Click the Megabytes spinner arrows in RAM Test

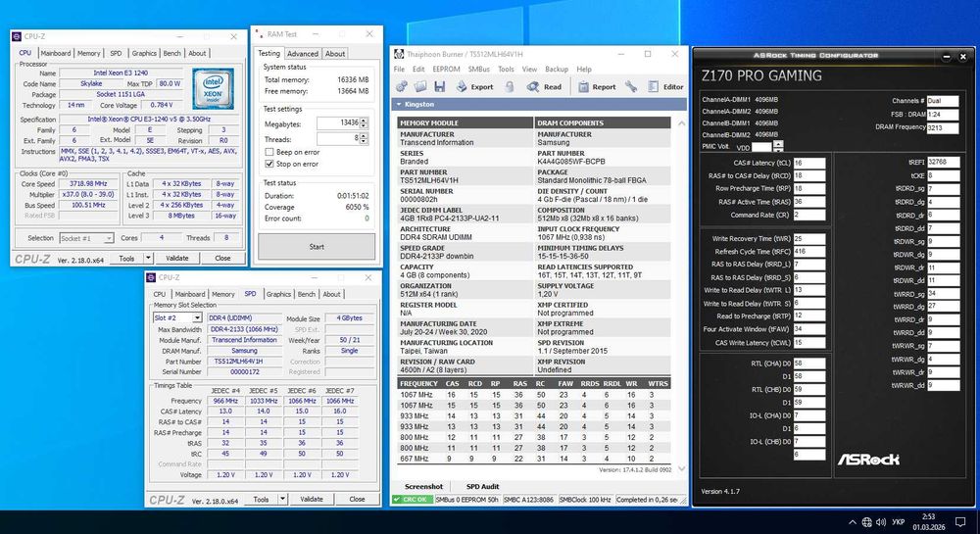pos(364,123)
